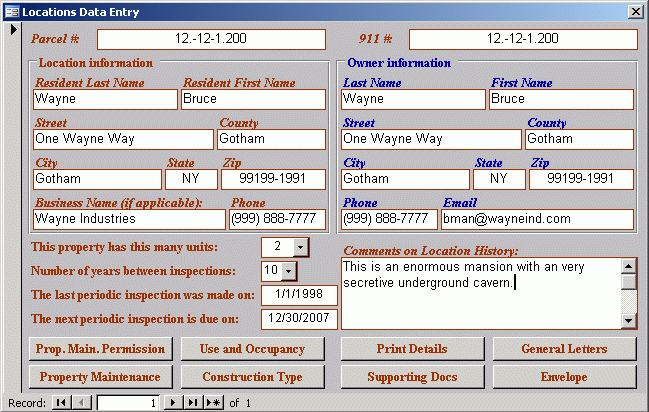Image resolution: width=649 pixels, height=412 pixels.
Task: Go to the first record
Action: pos(61,402)
